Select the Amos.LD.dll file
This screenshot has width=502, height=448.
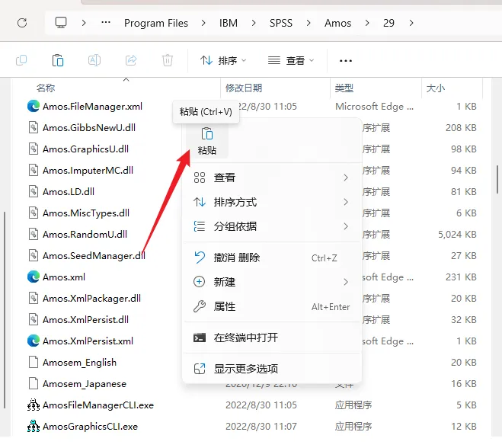tap(69, 191)
